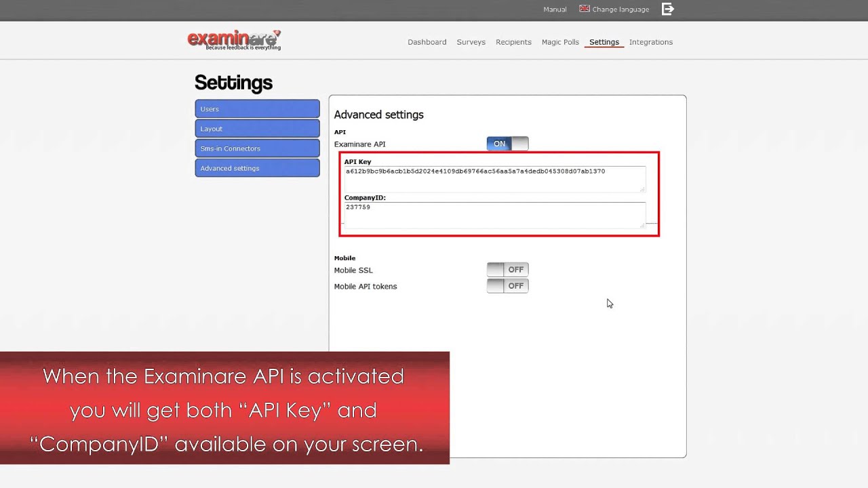Click the Examinare logo
Viewport: 868px width, 488px height.
point(234,41)
